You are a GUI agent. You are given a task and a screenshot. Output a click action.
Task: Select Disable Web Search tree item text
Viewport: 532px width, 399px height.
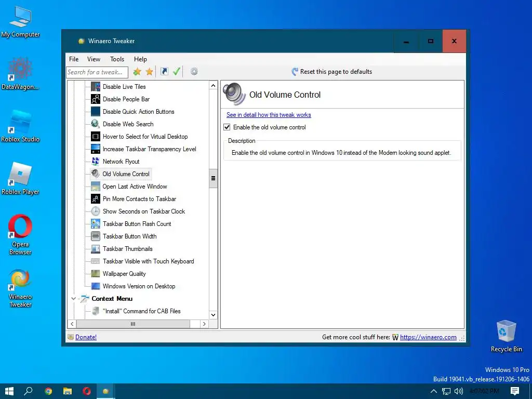coord(128,124)
